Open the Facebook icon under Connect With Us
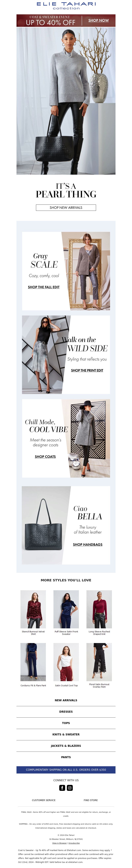 pos(62,788)
